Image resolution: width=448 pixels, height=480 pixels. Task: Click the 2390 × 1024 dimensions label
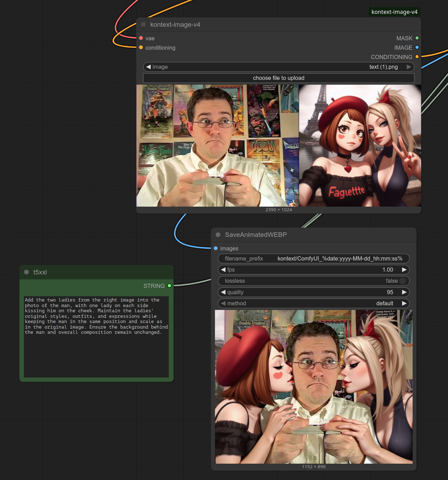279,209
